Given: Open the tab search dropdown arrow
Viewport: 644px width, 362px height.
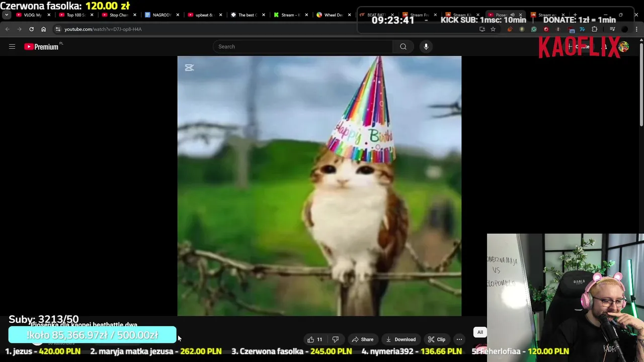Looking at the screenshot, I should tap(6, 15).
